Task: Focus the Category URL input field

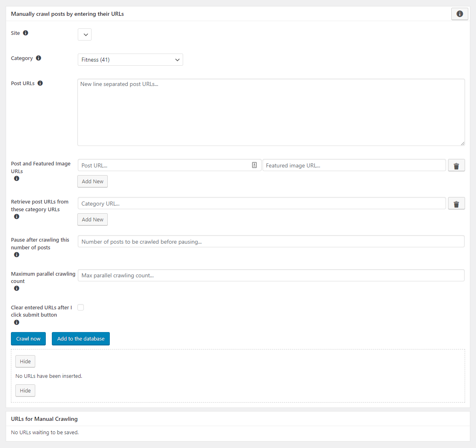Action: (262, 204)
